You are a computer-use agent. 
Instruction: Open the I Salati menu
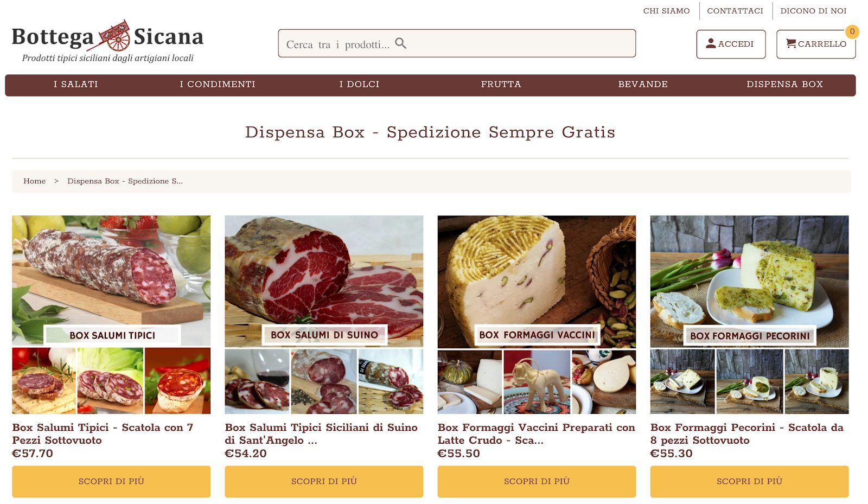[76, 85]
